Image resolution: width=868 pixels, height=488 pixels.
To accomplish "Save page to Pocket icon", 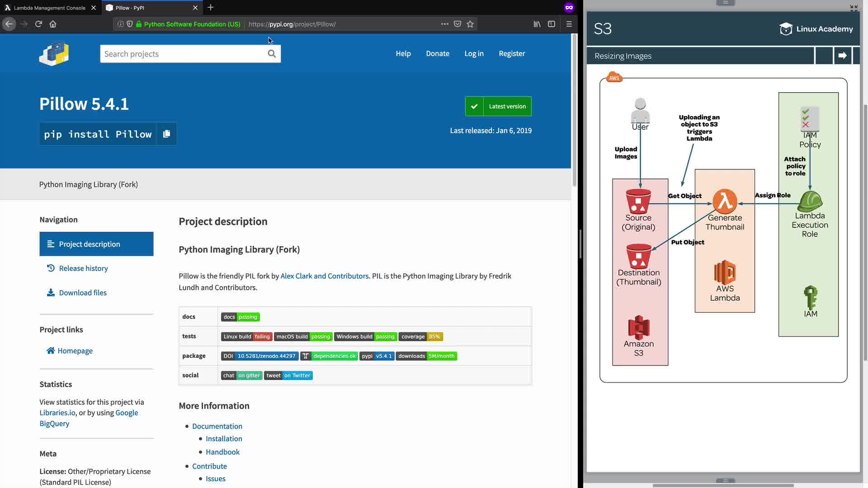I will 458,24.
